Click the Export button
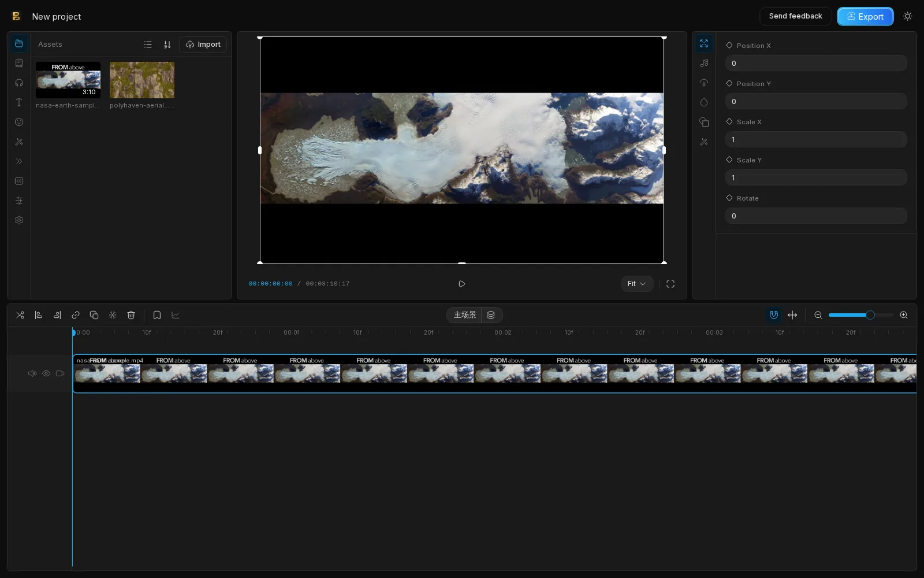The width and height of the screenshot is (924, 578). coord(865,16)
